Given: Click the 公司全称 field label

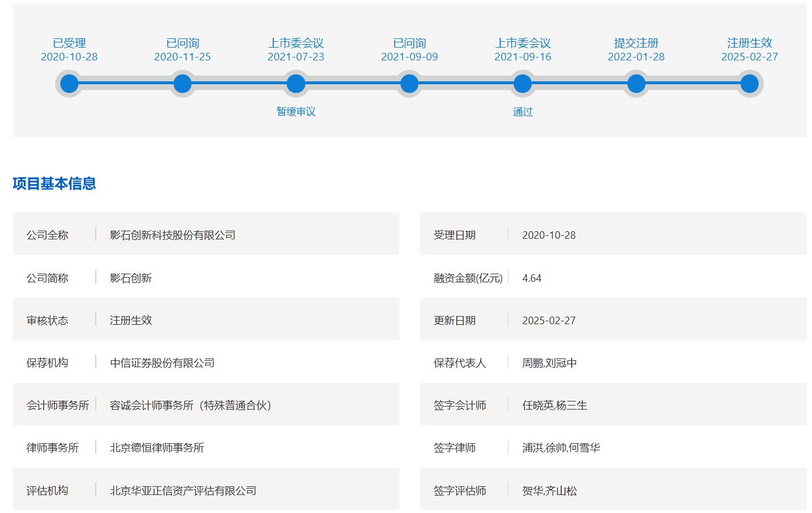Looking at the screenshot, I should pos(47,235).
